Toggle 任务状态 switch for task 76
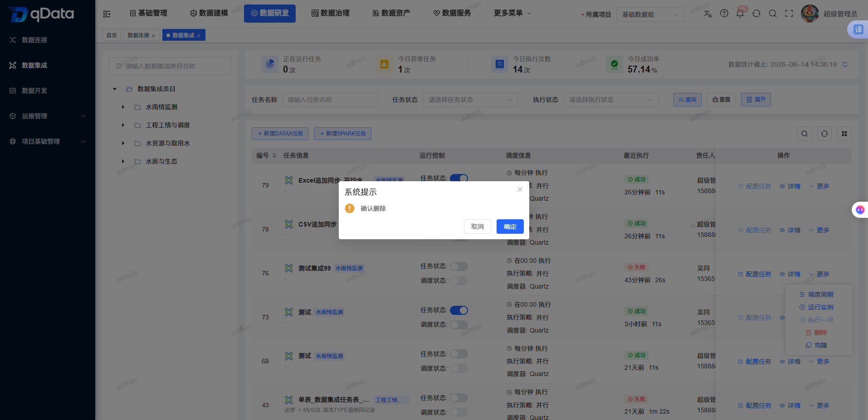This screenshot has height=420, width=868. (459, 266)
